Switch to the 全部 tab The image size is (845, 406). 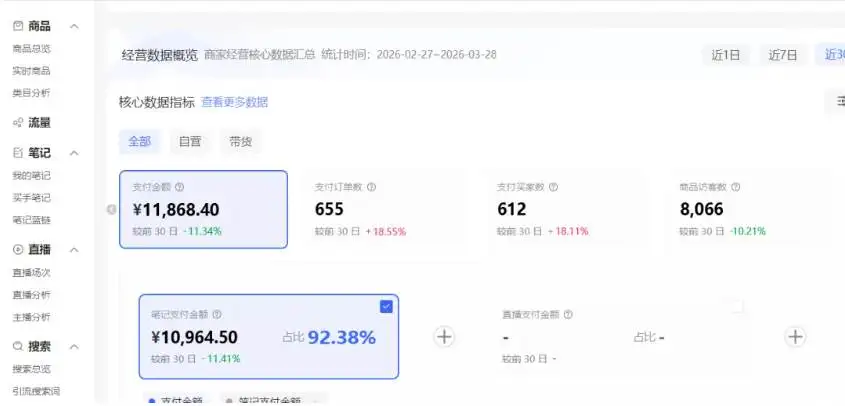coord(140,142)
